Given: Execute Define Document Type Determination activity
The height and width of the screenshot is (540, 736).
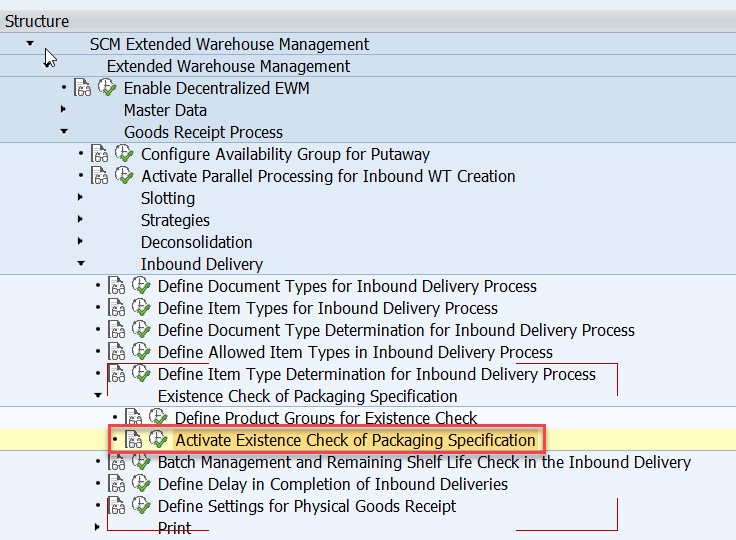Looking at the screenshot, I should (x=141, y=330).
